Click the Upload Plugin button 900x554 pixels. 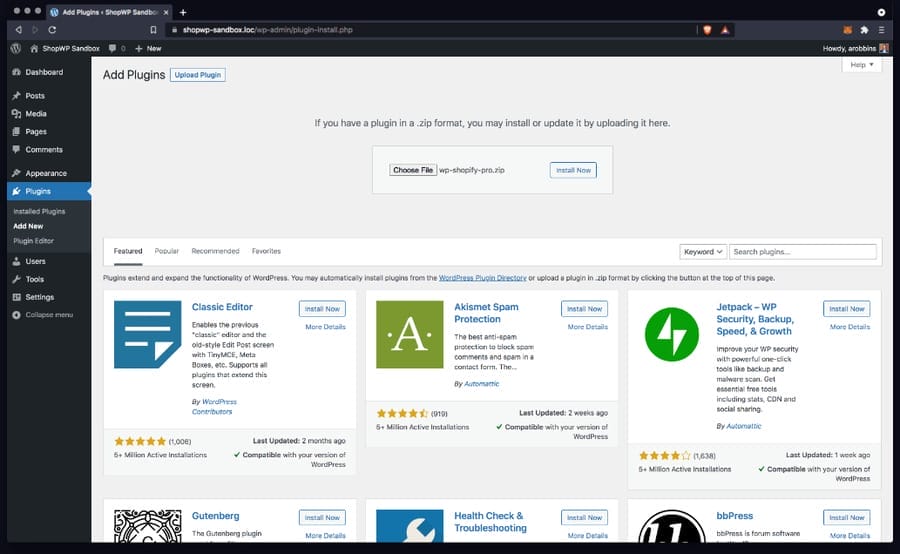(x=197, y=75)
